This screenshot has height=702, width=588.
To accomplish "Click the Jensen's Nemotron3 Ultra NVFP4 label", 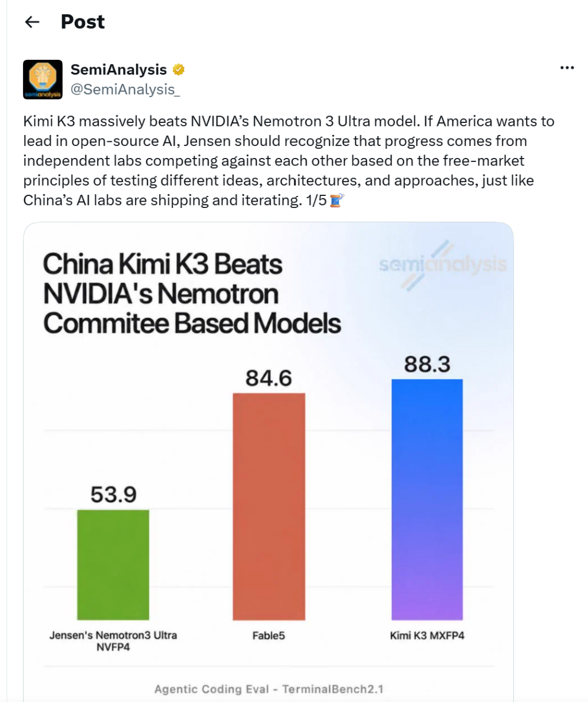I will (113, 641).
